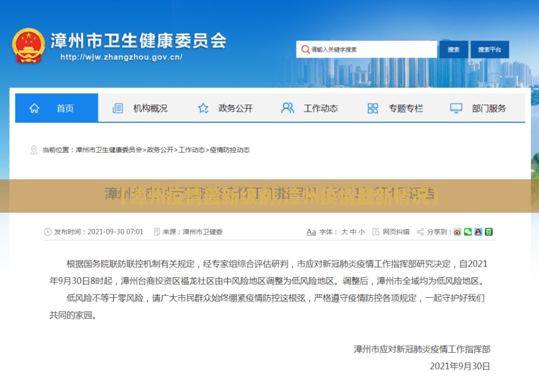Click the location pin breadcrumb icon
This screenshot has width=539, height=392.
pyautogui.click(x=33, y=150)
